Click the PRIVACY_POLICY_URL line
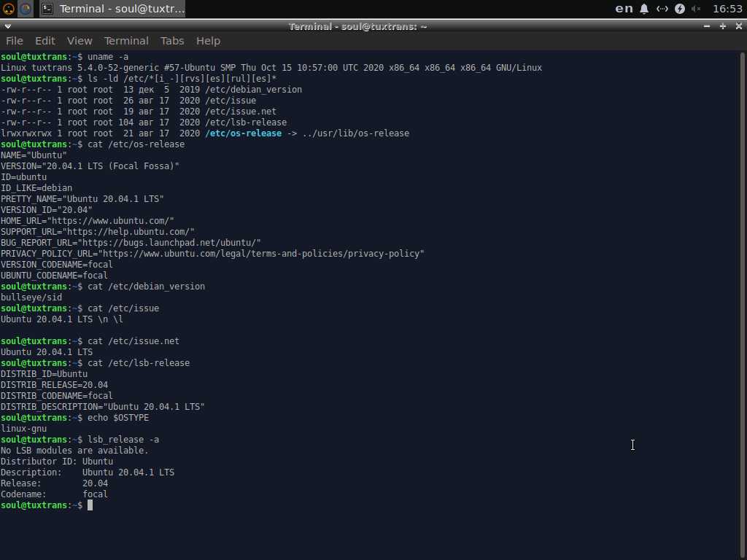This screenshot has height=560, width=747. (212, 254)
